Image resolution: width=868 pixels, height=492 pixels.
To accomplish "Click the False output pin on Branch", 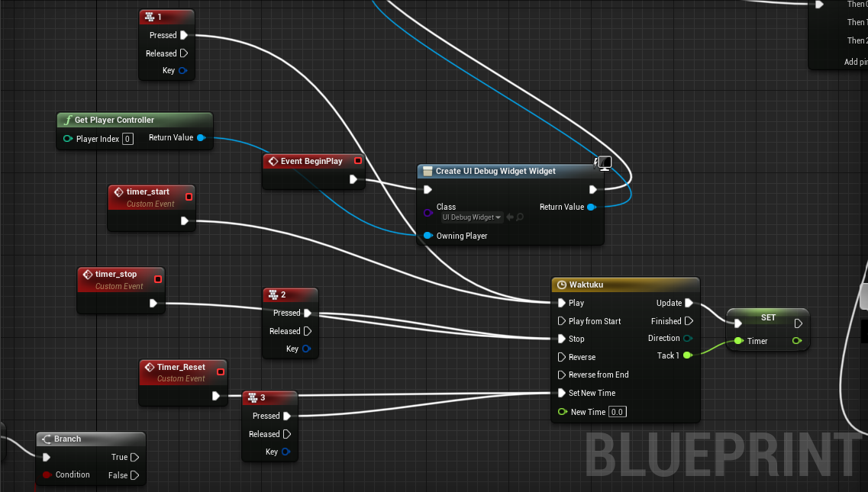I will [x=134, y=475].
